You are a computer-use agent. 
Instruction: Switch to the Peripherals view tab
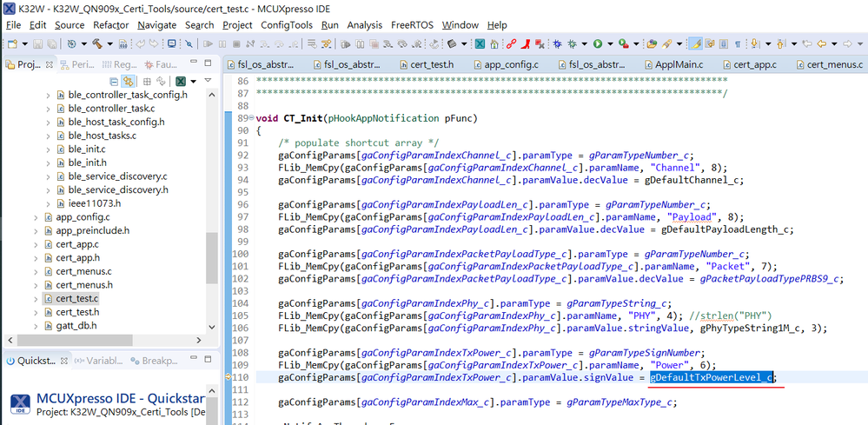(x=76, y=64)
